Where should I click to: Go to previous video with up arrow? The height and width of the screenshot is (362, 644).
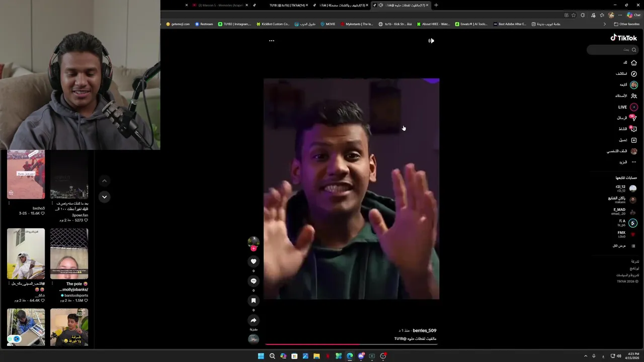coord(104,180)
